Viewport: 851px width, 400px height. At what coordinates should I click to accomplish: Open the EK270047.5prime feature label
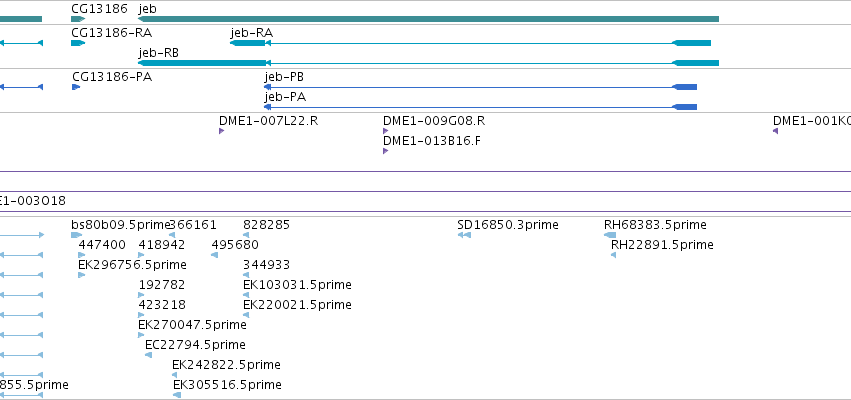(192, 325)
